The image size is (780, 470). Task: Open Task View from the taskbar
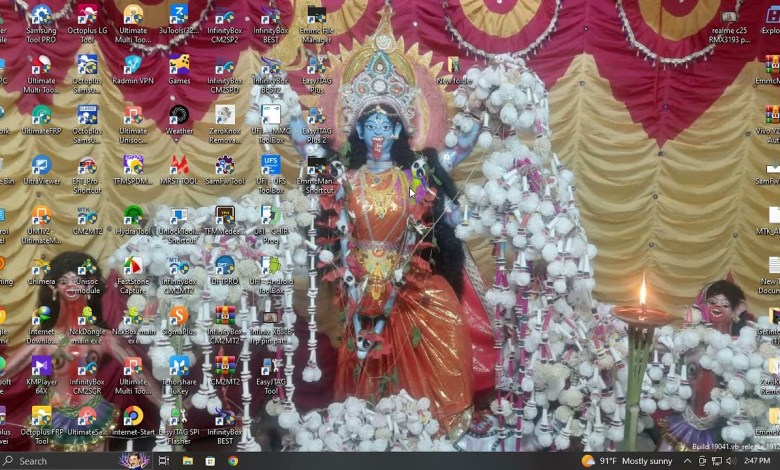click(163, 461)
